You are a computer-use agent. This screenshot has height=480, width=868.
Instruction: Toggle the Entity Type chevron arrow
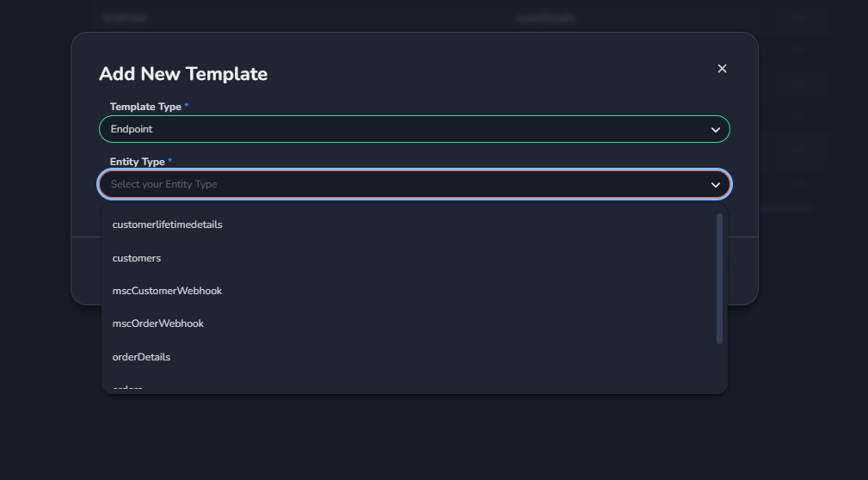pyautogui.click(x=715, y=185)
